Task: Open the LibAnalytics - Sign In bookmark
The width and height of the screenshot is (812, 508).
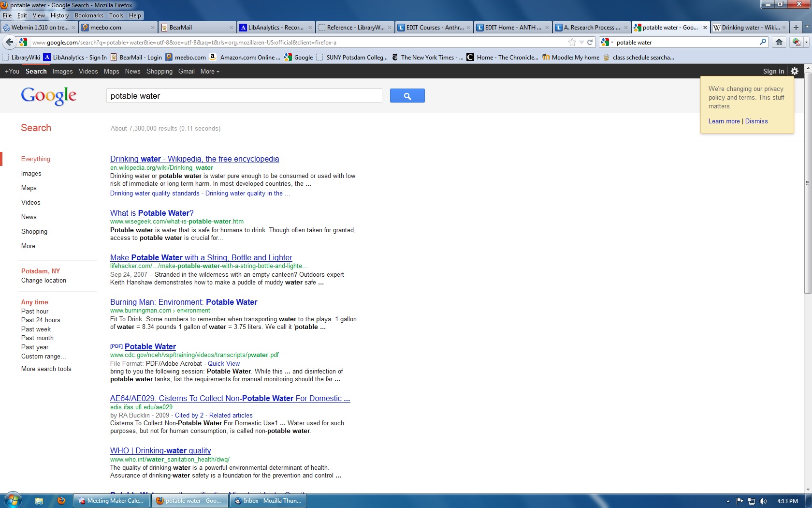Action: coord(75,57)
